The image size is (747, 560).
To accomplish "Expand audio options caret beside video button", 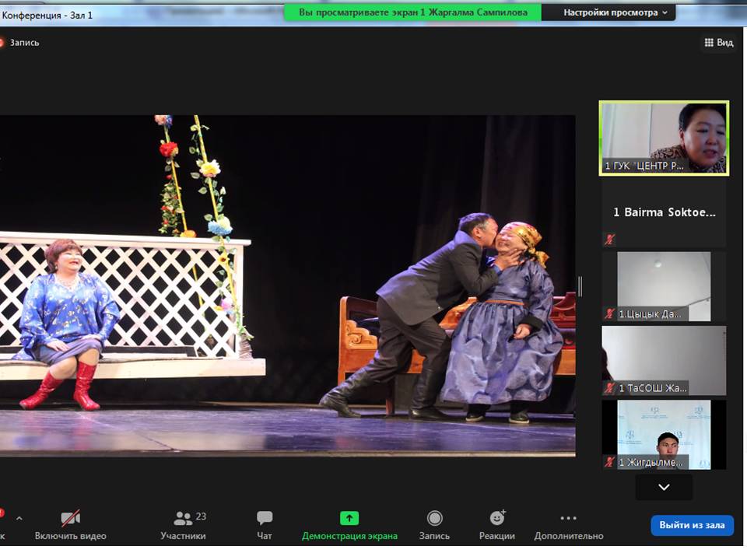I will pos(19,518).
